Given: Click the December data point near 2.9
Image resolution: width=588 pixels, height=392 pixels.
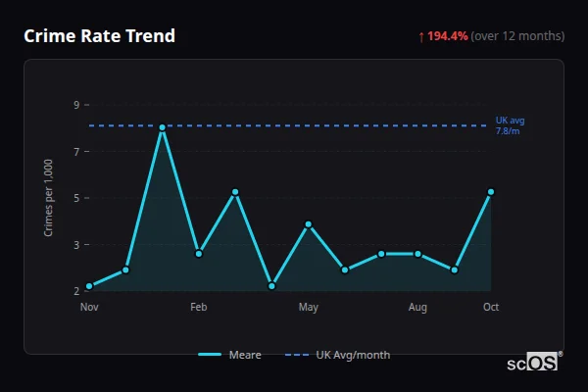Looking at the screenshot, I should pos(125,270).
